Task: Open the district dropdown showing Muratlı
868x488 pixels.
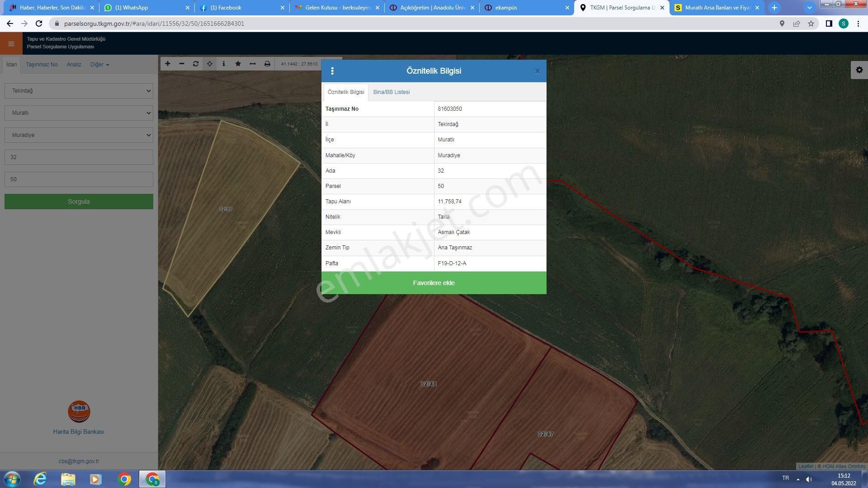Action: pyautogui.click(x=79, y=113)
